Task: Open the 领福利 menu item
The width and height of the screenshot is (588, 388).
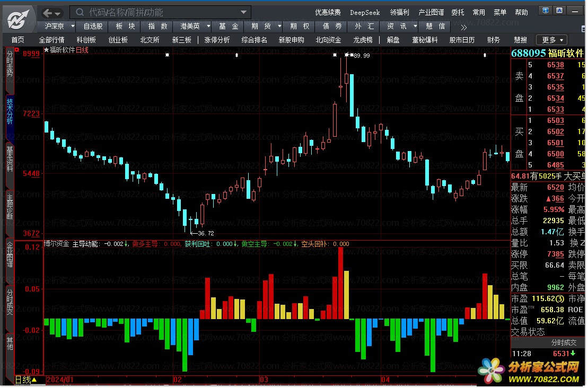Action: coord(399,12)
